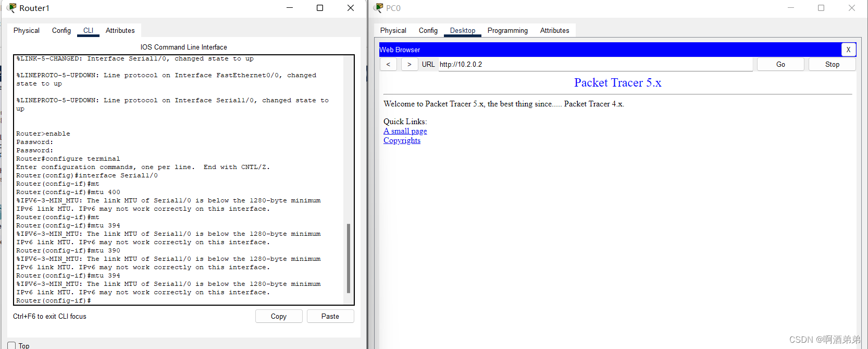Click 'Ctrl+F6 to exit CLI focus' text
Image resolution: width=868 pixels, height=349 pixels.
pos(49,316)
